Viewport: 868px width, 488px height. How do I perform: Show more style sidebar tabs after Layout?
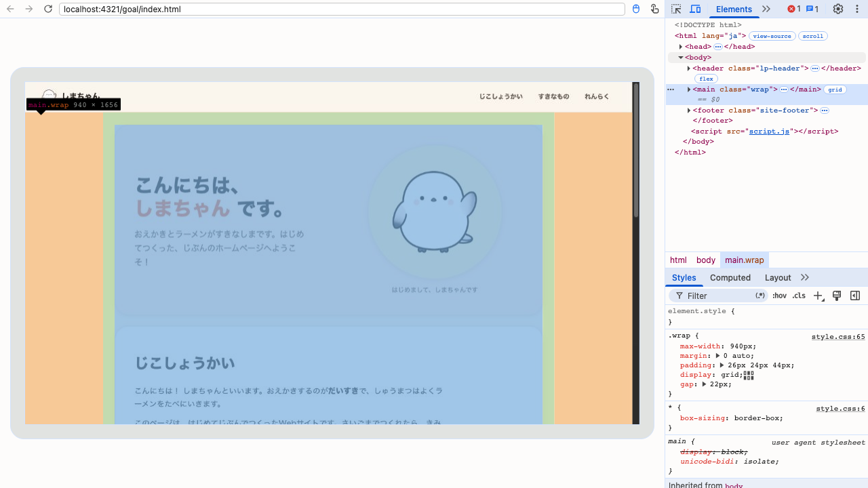pyautogui.click(x=805, y=277)
